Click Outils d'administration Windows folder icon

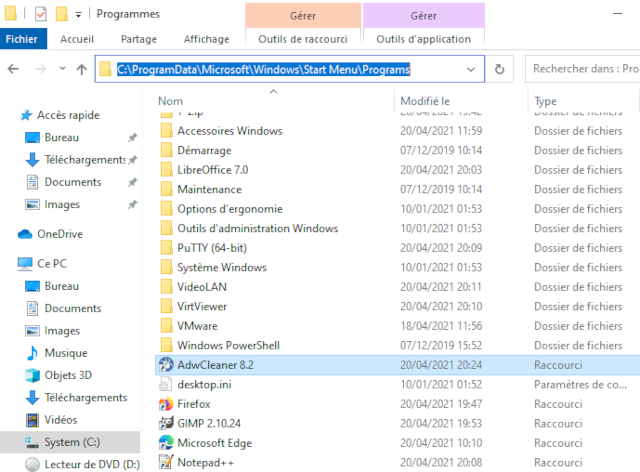[x=166, y=228]
